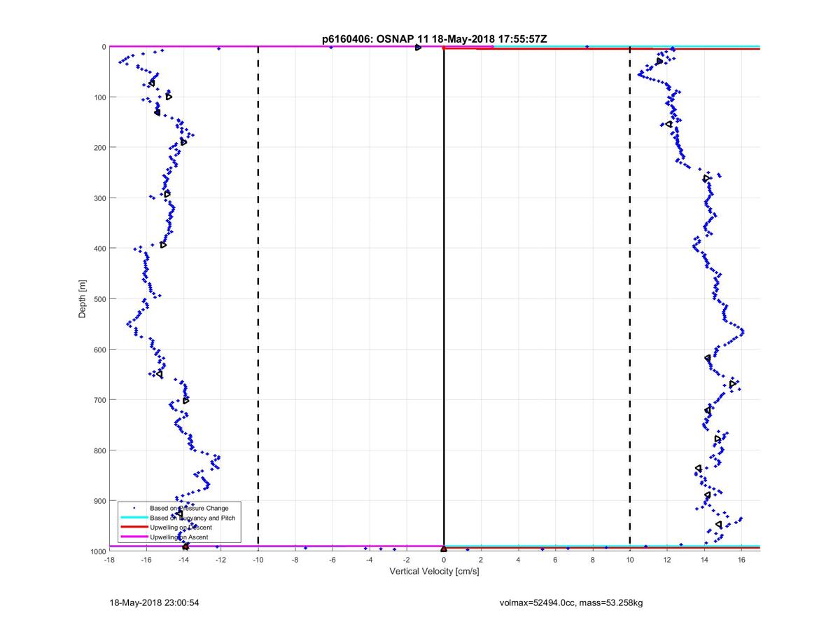Click legend entry 'Upwelling on Descent'
The width and height of the screenshot is (840, 620).
pos(181,527)
